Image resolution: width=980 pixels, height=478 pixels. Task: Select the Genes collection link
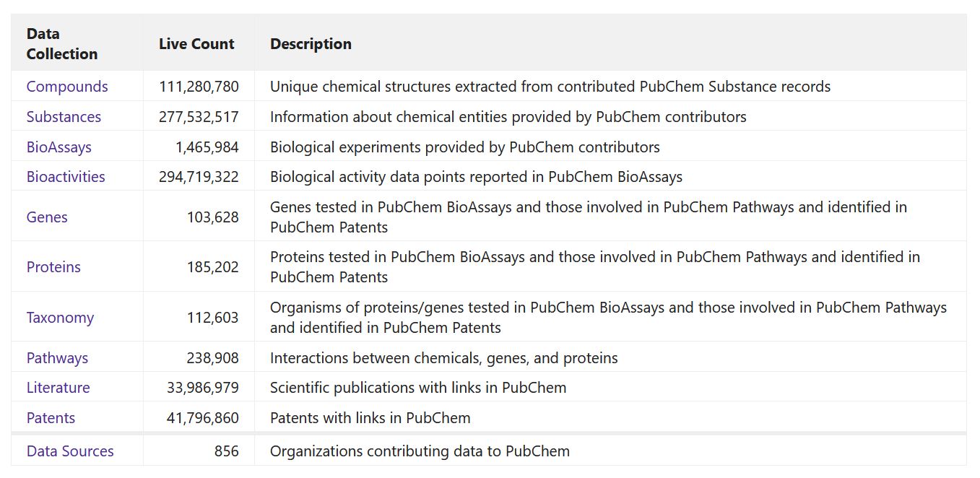(x=47, y=217)
